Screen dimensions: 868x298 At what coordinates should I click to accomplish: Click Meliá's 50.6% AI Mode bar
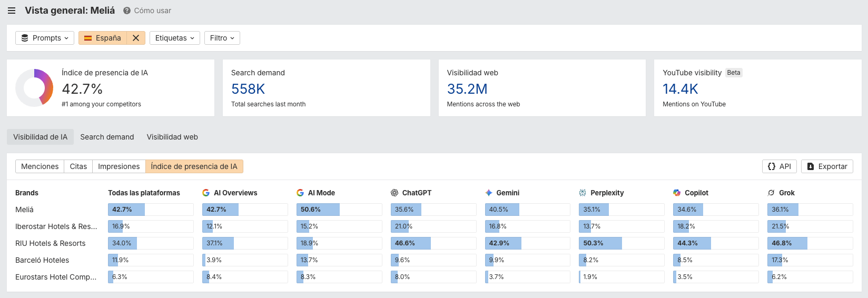[x=339, y=210]
